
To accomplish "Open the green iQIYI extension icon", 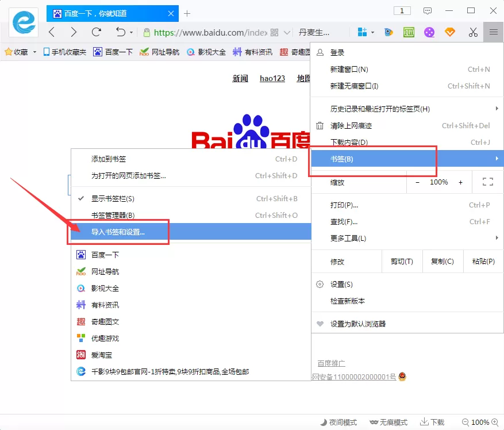I will pyautogui.click(x=409, y=32).
